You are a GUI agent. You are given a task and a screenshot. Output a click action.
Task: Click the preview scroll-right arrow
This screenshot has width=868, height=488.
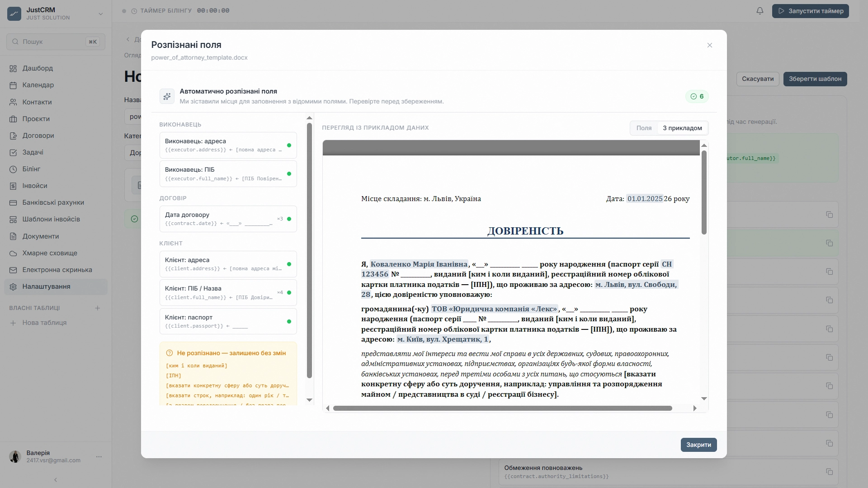[695, 408]
